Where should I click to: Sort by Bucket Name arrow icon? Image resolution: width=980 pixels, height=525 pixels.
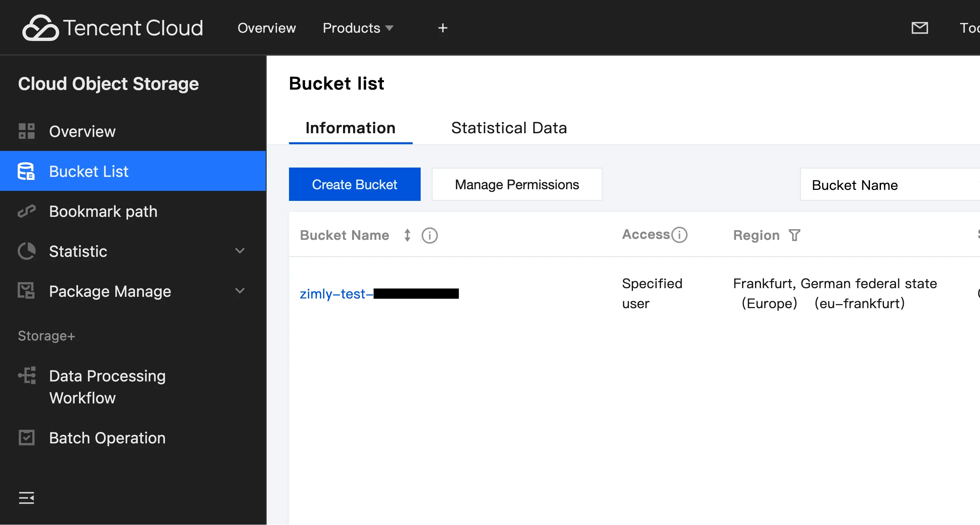coord(407,235)
